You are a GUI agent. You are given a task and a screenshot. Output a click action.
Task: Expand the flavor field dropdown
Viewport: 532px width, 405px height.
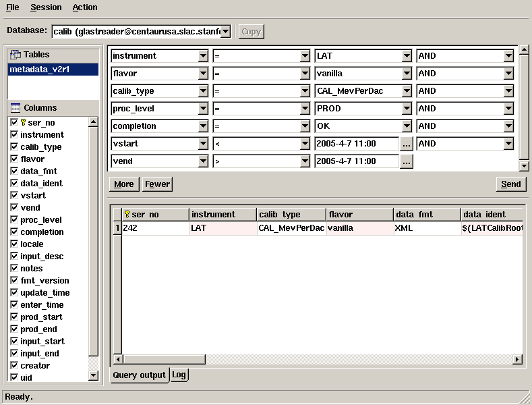(x=203, y=74)
